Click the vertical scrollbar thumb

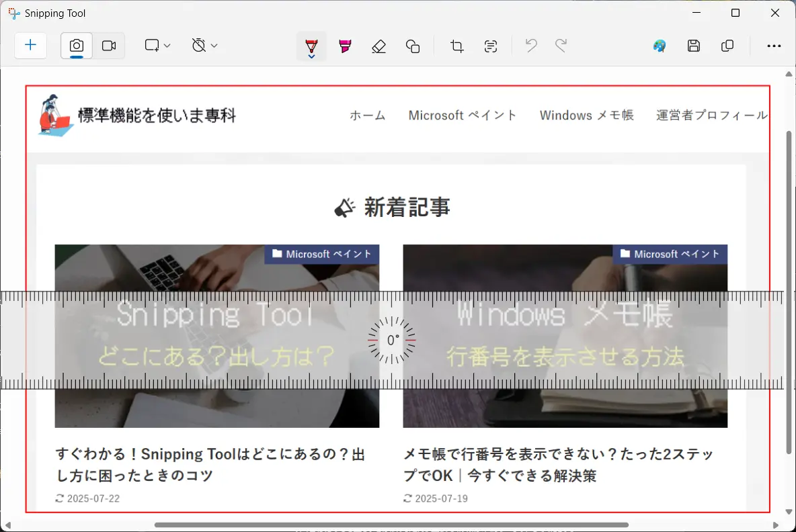789,292
